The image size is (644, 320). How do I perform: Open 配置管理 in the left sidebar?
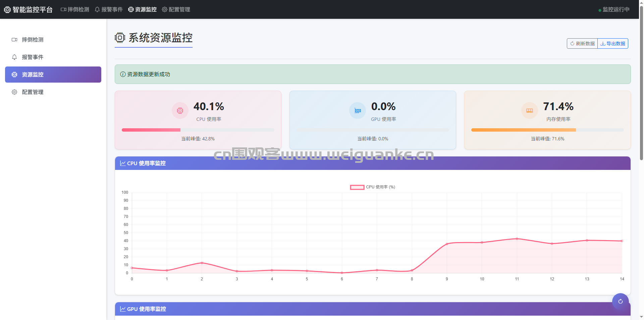coord(33,92)
